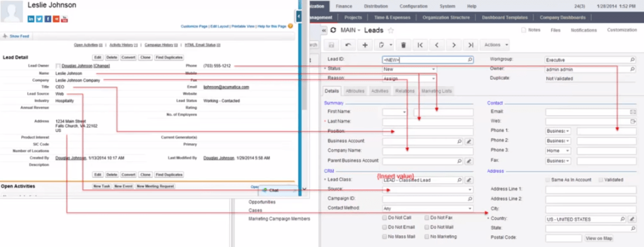Click the Address Line 1 input field
The height and width of the screenshot is (247, 644).
click(x=591, y=190)
